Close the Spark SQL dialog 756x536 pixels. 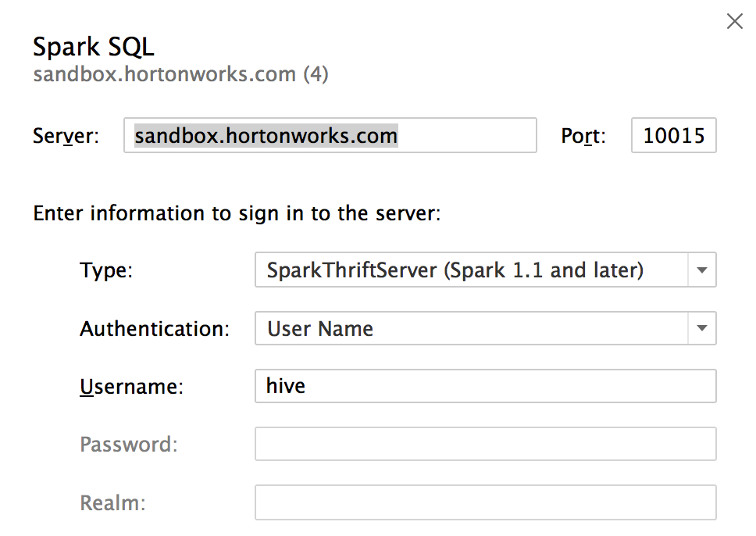pyautogui.click(x=735, y=22)
